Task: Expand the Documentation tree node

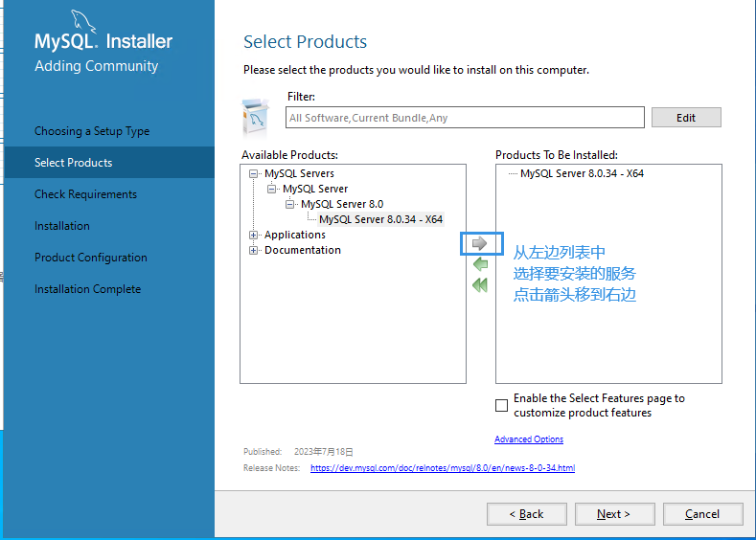Action: click(x=253, y=251)
